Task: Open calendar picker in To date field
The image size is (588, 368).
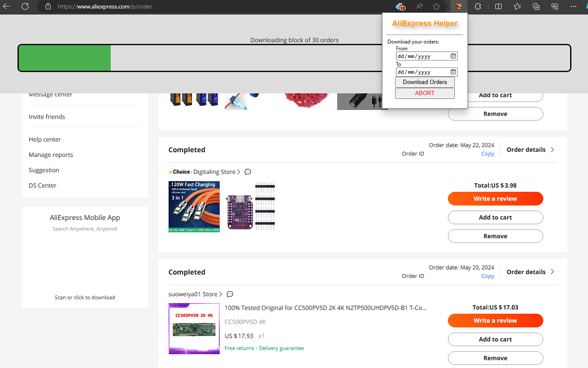Action: pyautogui.click(x=453, y=72)
